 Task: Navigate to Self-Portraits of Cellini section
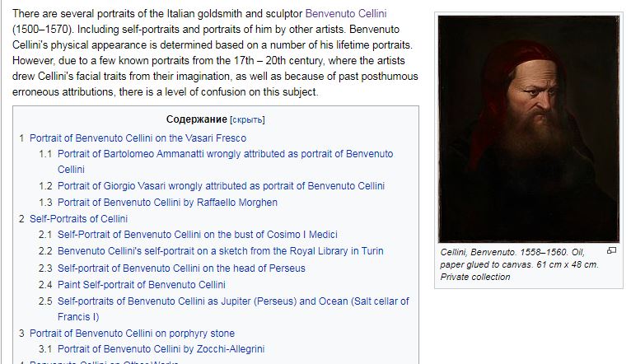[x=78, y=219]
